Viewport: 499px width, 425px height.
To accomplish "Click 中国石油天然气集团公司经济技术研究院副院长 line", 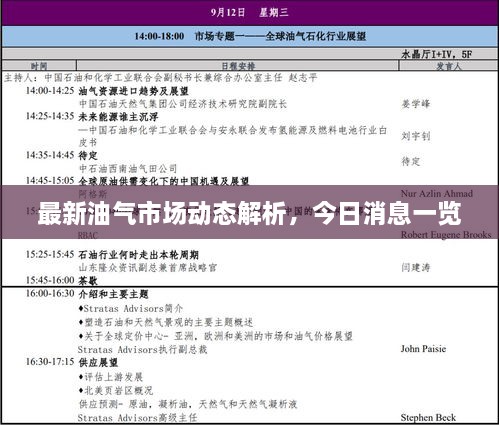I will [183, 104].
